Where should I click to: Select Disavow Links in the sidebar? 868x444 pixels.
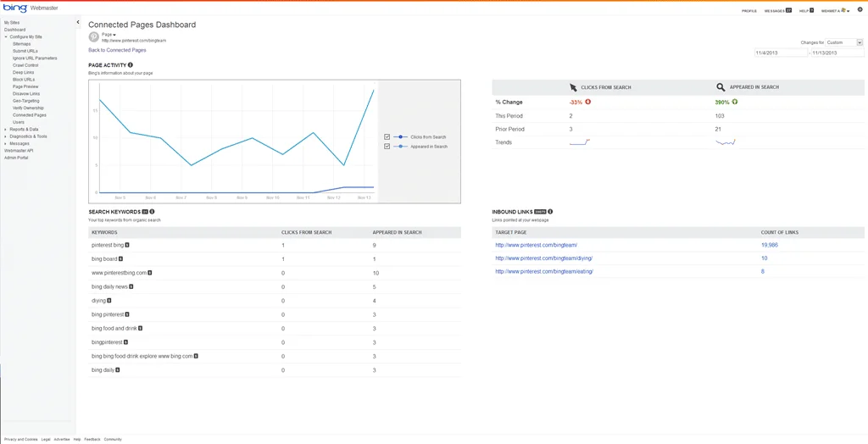(26, 93)
